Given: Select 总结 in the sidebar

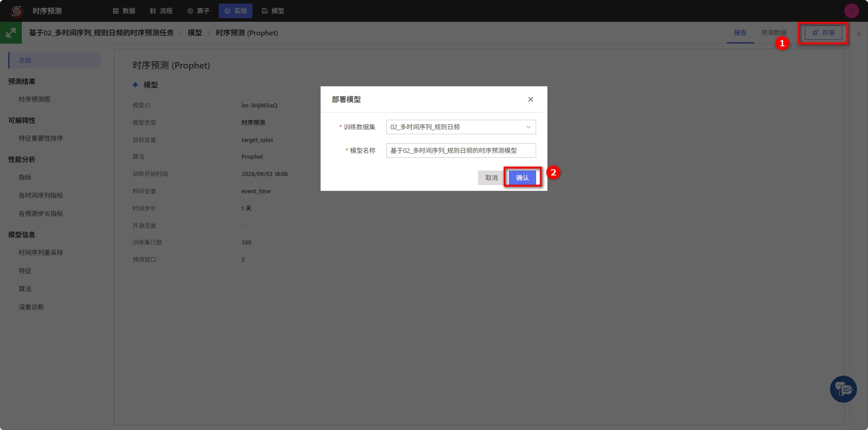Looking at the screenshot, I should click(54, 60).
